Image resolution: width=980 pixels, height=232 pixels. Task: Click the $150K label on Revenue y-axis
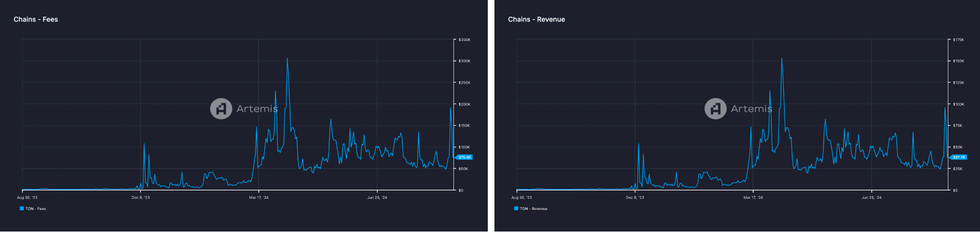(x=958, y=61)
